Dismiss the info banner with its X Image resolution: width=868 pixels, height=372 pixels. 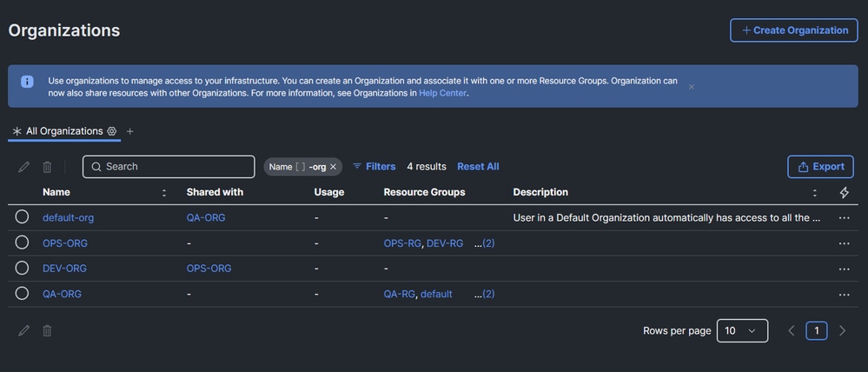pos(692,87)
